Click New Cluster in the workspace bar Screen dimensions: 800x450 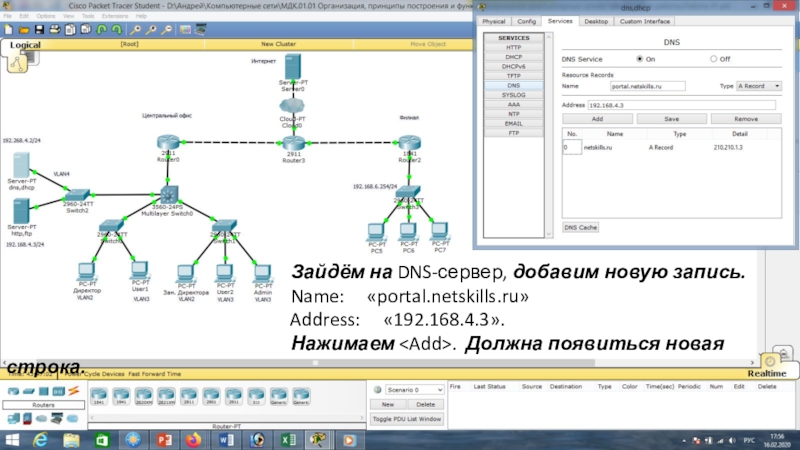pyautogui.click(x=278, y=44)
